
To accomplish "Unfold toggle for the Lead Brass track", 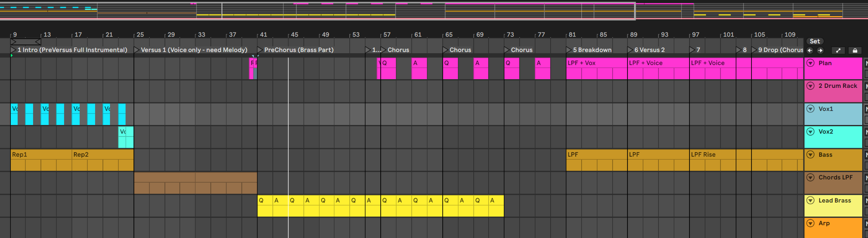I will (x=811, y=200).
